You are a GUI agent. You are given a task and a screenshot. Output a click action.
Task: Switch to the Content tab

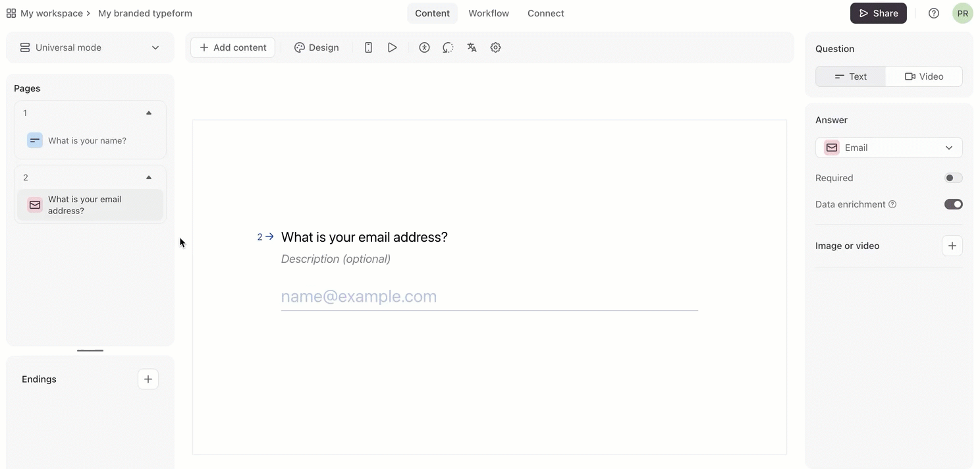(432, 13)
